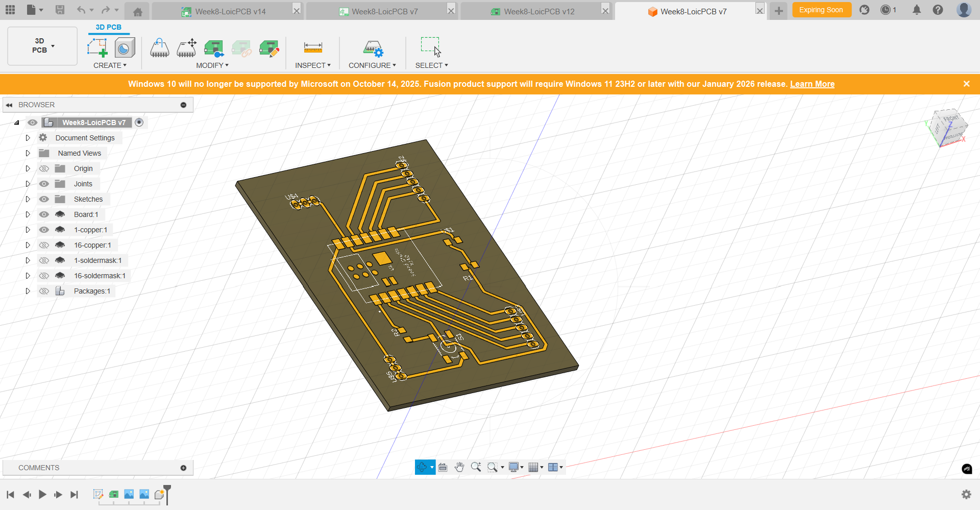Viewport: 980px width, 510px height.
Task: Click the ViewCube in the corner
Action: (x=947, y=128)
